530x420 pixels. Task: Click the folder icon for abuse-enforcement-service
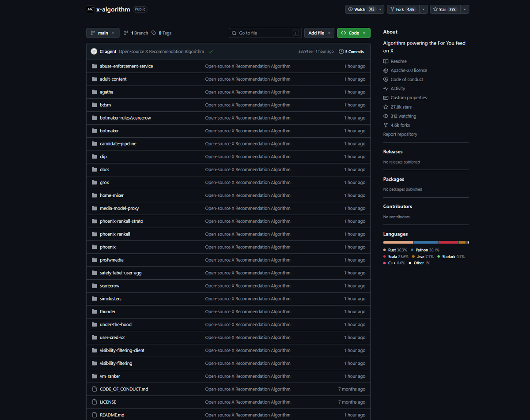(x=94, y=66)
